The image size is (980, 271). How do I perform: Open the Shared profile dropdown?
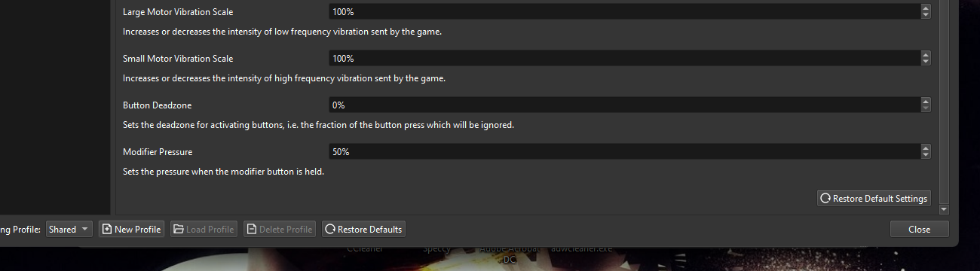pos(69,229)
